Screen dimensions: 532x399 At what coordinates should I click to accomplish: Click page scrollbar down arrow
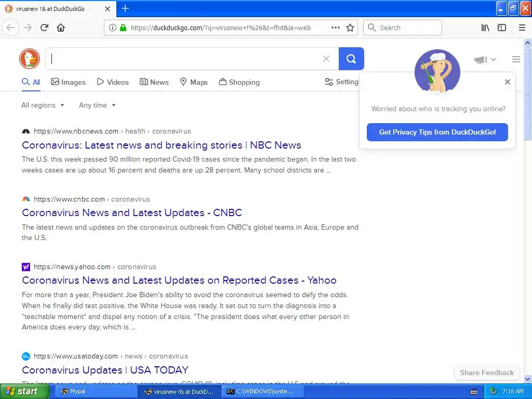pyautogui.click(x=527, y=379)
